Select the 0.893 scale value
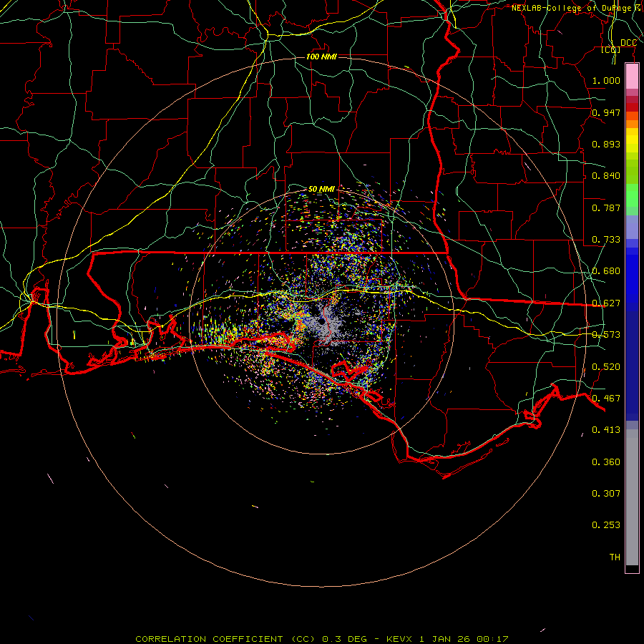Image resolution: width=644 pixels, height=644 pixels. pyautogui.click(x=606, y=144)
